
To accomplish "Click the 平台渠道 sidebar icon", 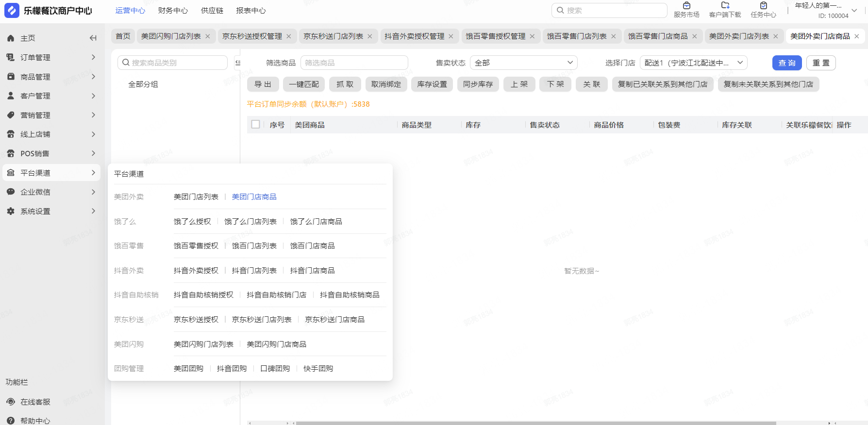I will click(11, 173).
